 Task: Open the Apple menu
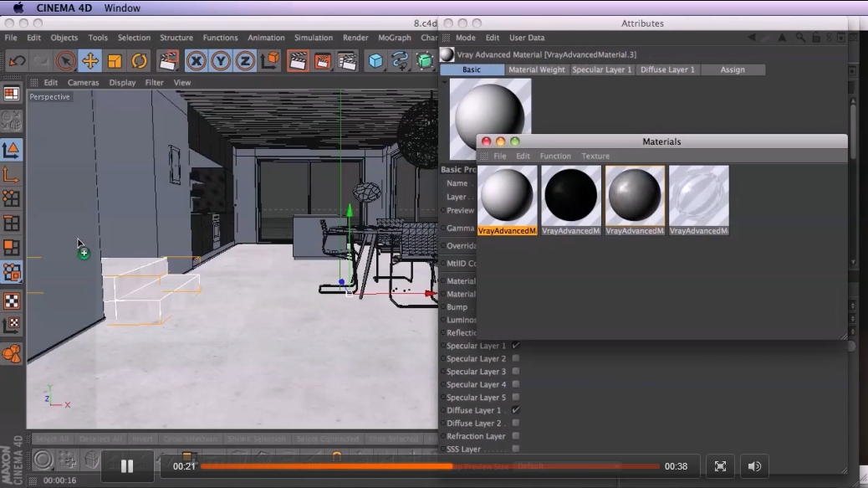click(x=18, y=8)
